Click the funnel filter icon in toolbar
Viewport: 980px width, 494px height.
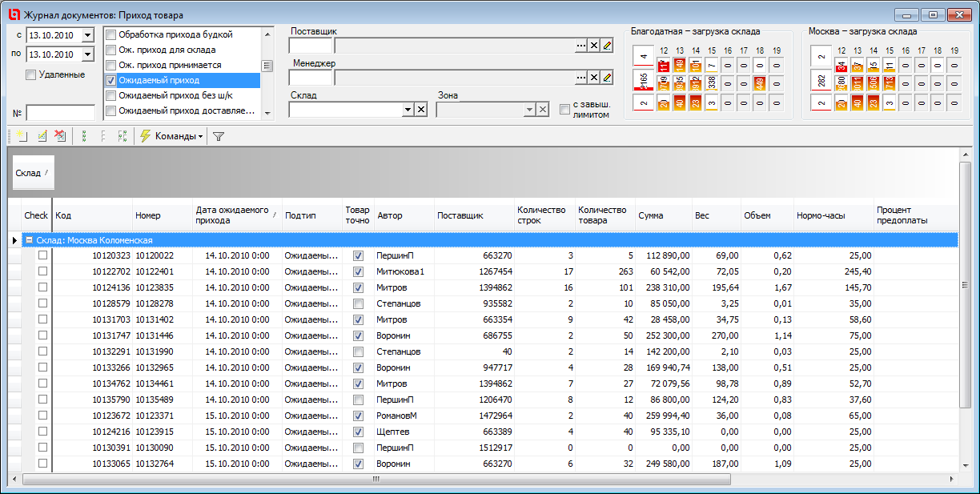219,136
